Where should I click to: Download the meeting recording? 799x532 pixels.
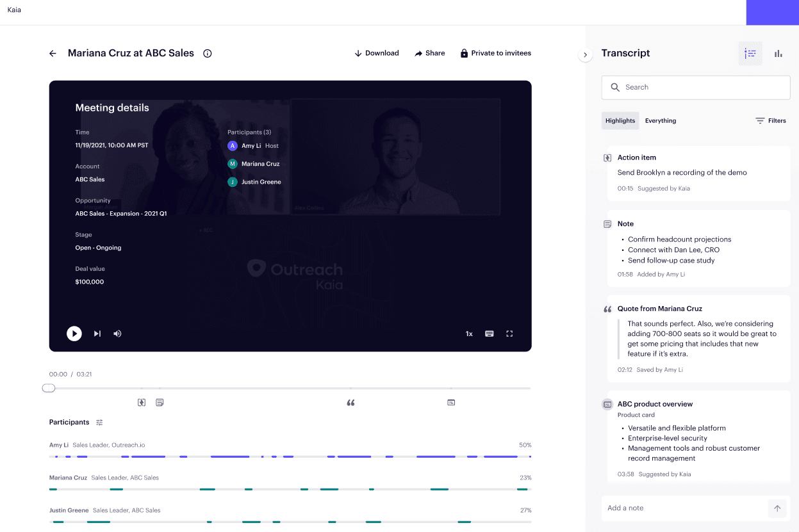377,53
